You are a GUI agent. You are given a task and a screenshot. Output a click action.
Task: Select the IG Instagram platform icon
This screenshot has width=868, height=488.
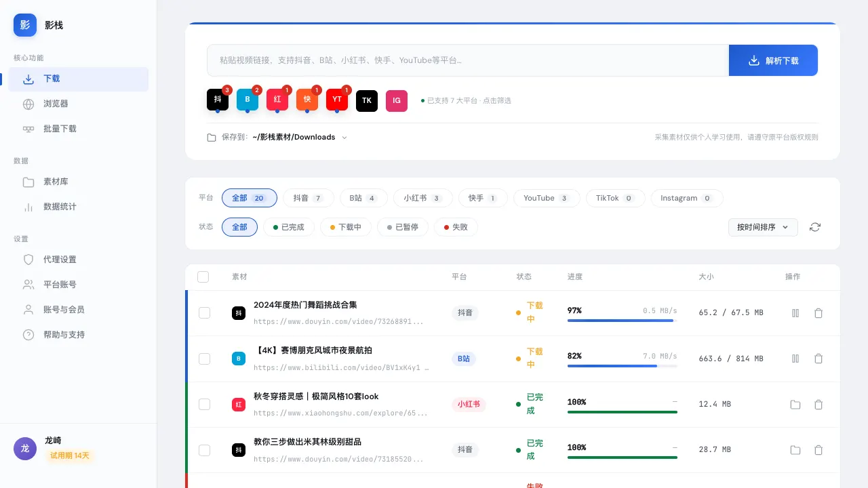[x=397, y=100]
